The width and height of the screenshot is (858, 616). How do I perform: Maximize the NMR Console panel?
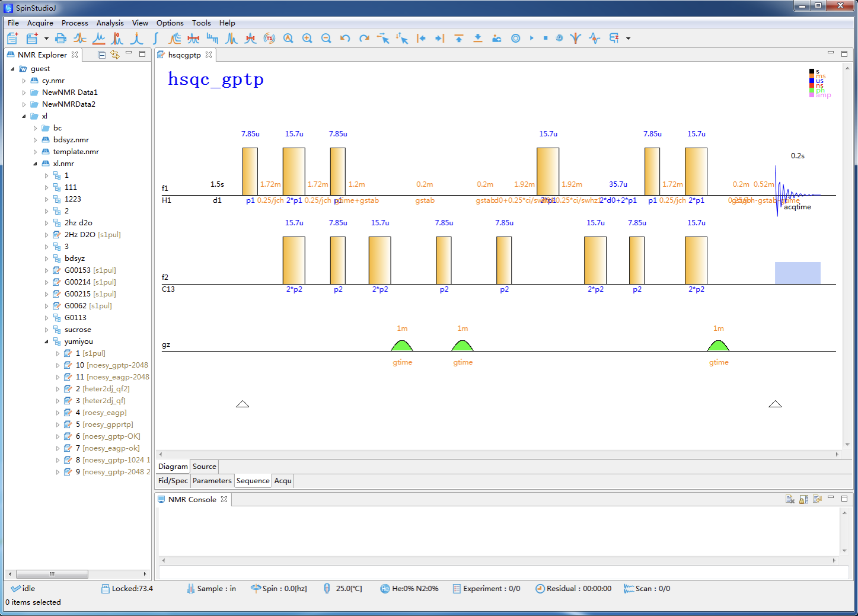[x=844, y=499]
